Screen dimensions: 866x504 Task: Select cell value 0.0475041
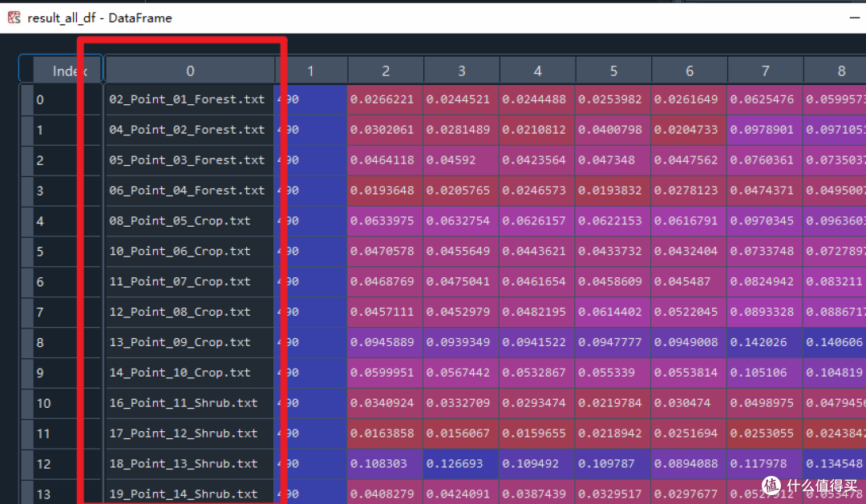tap(462, 282)
